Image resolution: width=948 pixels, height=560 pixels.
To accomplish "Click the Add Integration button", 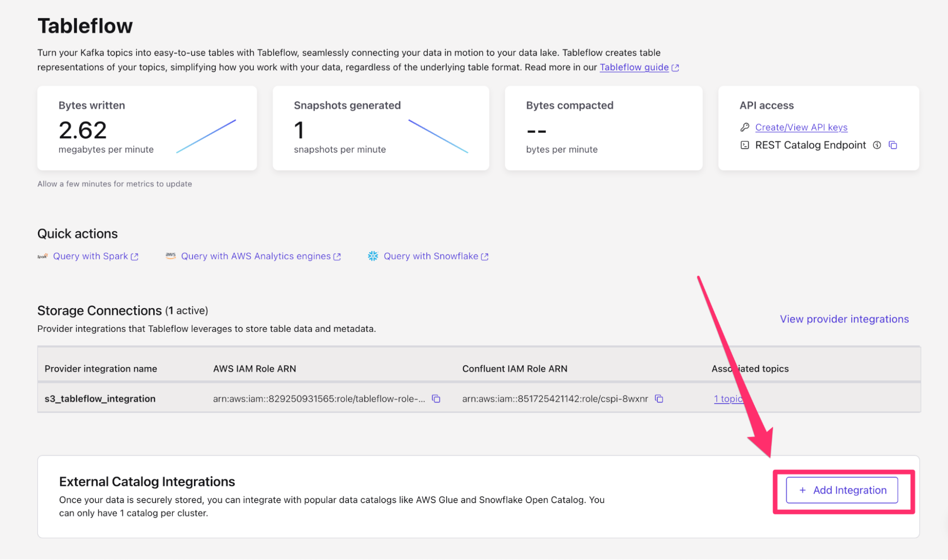I will (x=842, y=490).
